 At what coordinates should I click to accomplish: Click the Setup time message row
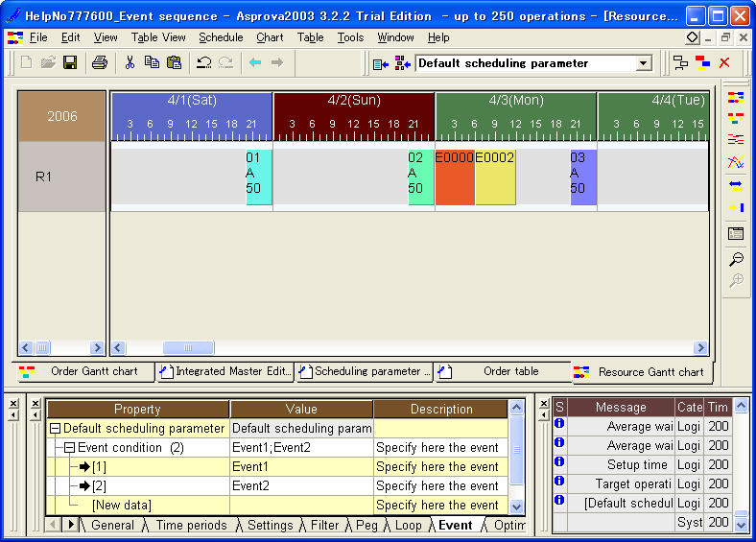click(643, 464)
